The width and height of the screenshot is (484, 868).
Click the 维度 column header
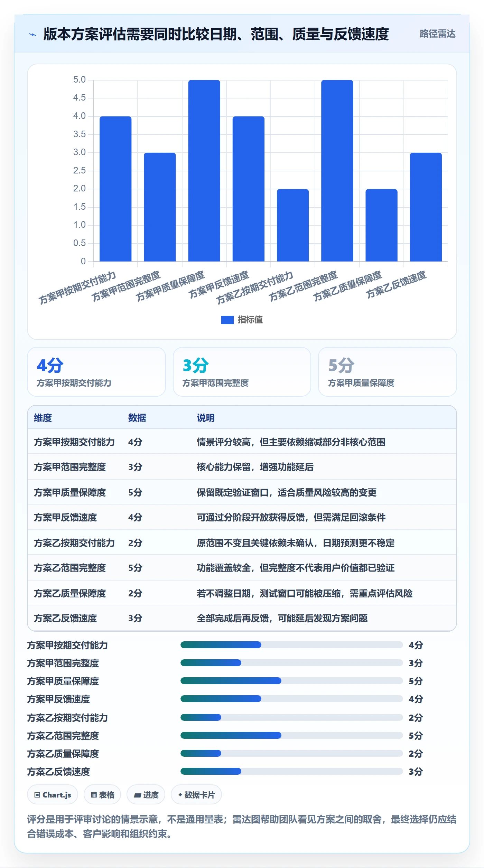(43, 418)
